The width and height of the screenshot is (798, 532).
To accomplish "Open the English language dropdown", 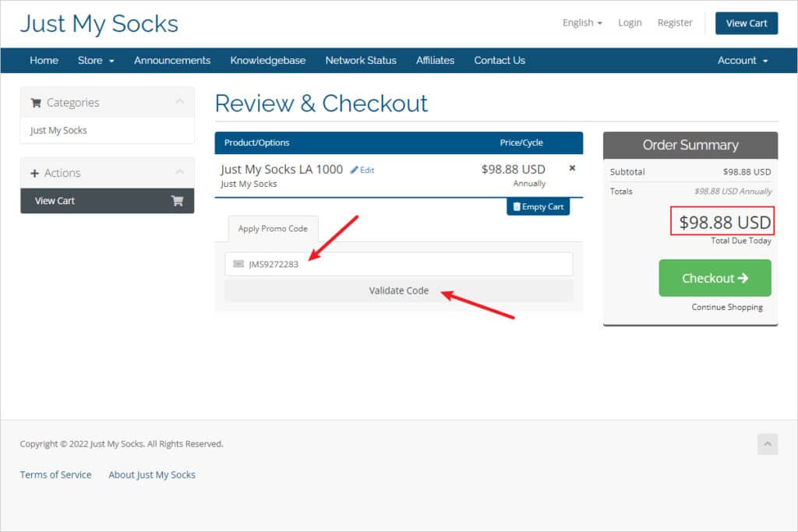I will coord(581,23).
